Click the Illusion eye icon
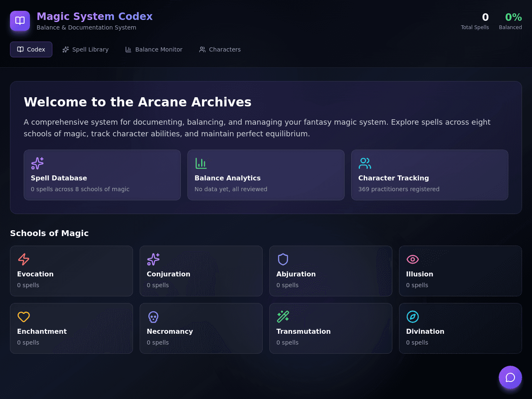The height and width of the screenshot is (399, 532). pos(413,259)
